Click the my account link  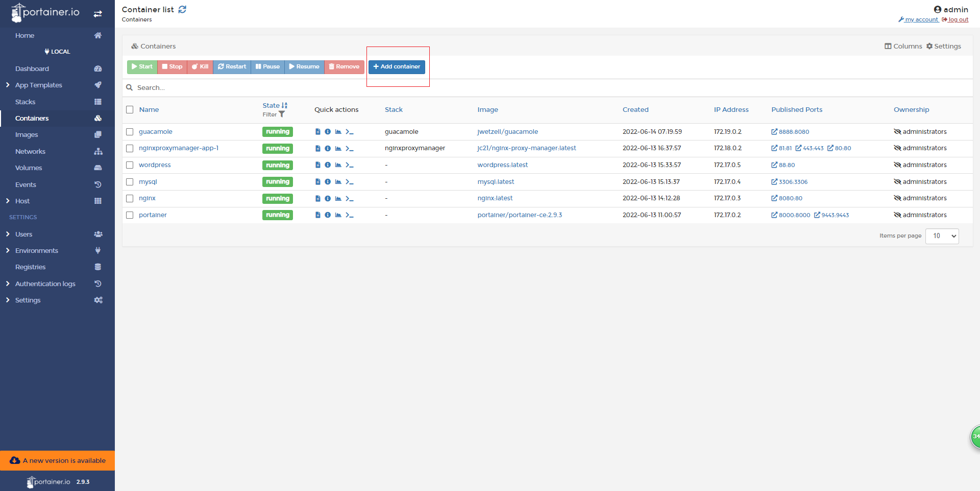point(918,19)
